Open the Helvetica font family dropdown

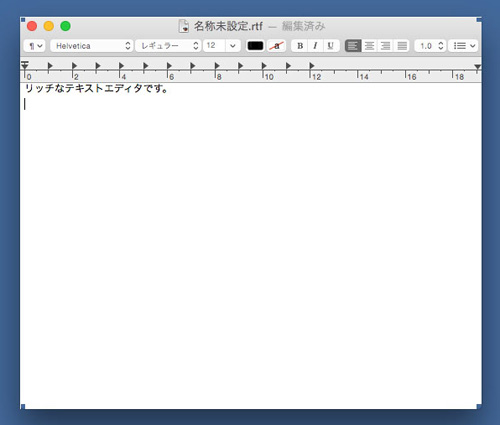coord(92,46)
